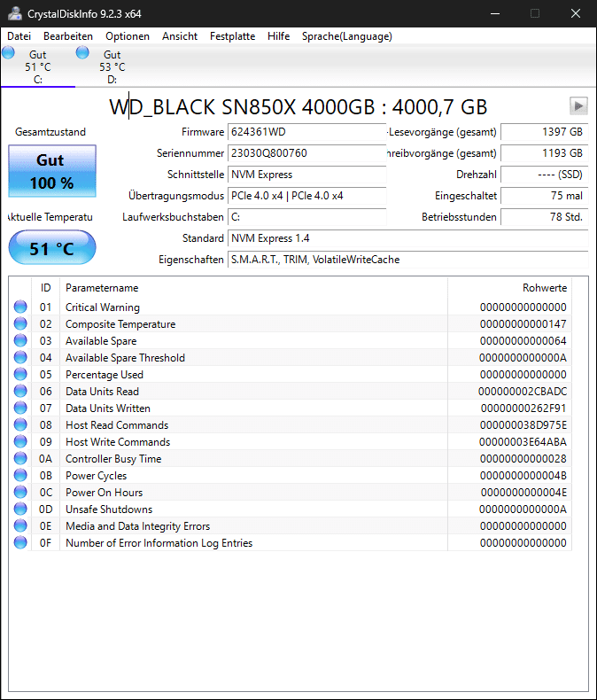Open the Optionen menu

(128, 36)
